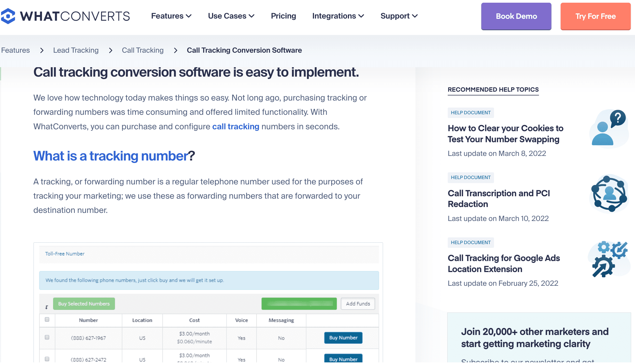635x364 pixels.
Task: Open How to Clear your Cookies article
Action: 505,134
